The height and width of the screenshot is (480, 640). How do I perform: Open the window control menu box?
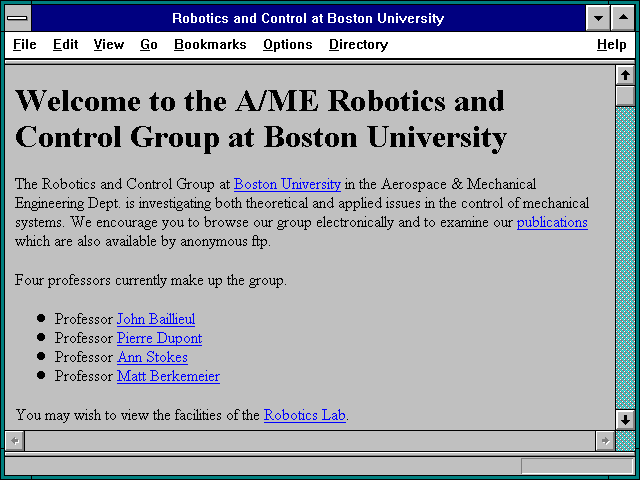[x=18, y=18]
